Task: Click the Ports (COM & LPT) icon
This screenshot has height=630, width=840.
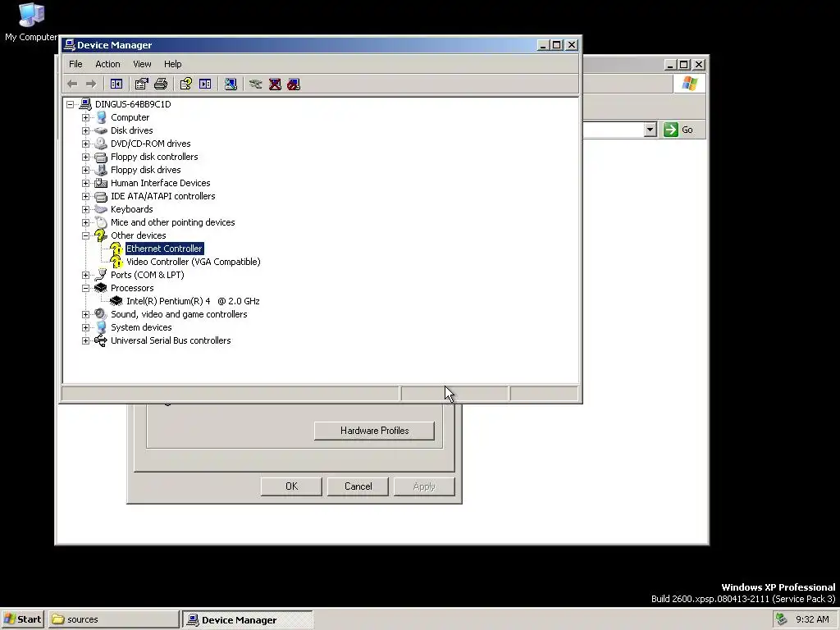Action: [101, 275]
